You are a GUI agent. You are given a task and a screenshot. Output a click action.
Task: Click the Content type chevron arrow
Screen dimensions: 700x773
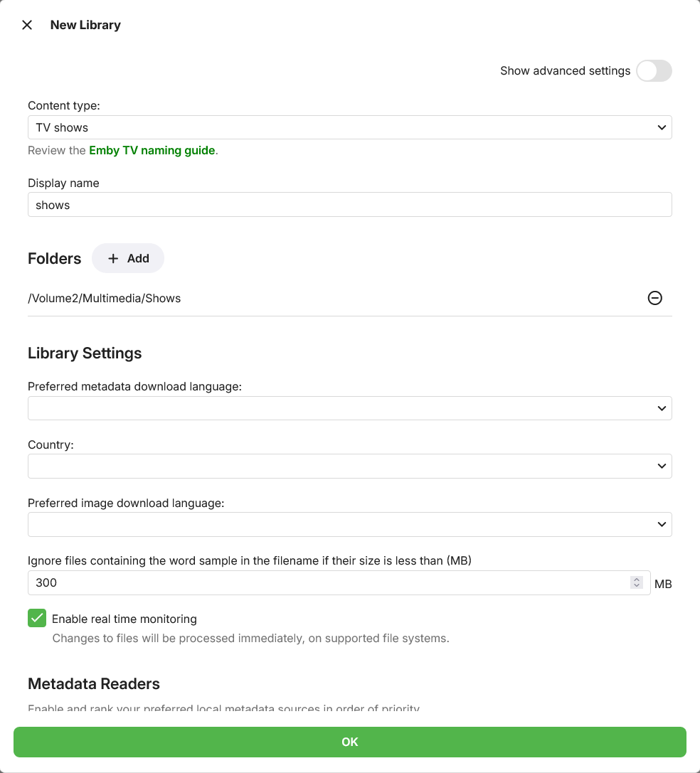point(662,127)
